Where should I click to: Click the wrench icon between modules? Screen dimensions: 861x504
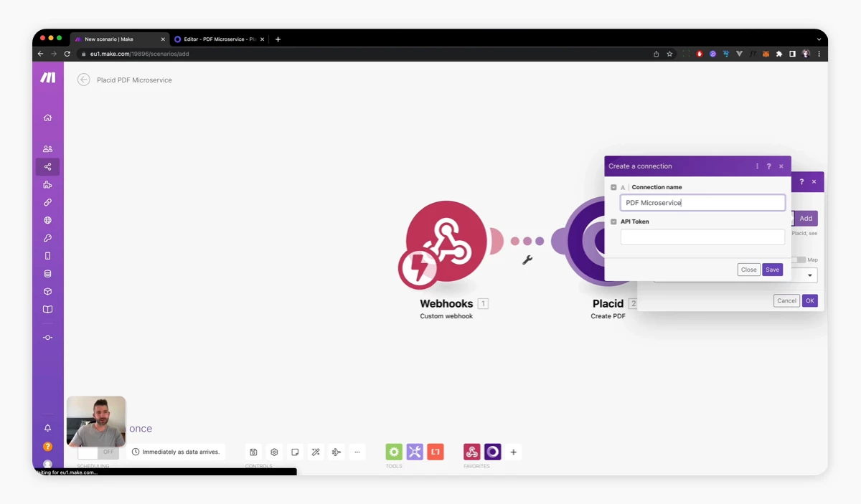coord(527,260)
